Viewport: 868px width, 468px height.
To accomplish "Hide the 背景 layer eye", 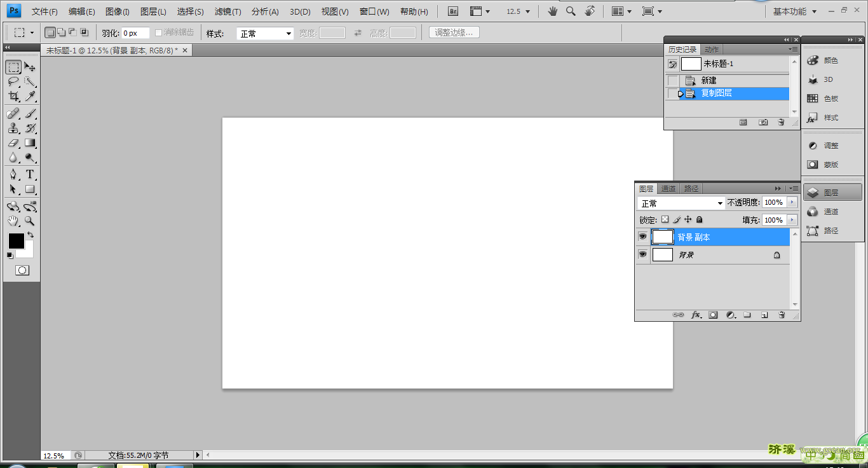I will coord(643,254).
